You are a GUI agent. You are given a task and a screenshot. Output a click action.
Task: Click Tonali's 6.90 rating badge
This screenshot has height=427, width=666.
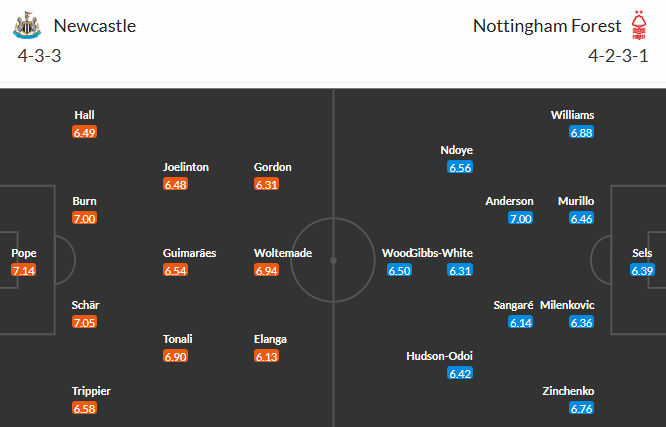177,357
